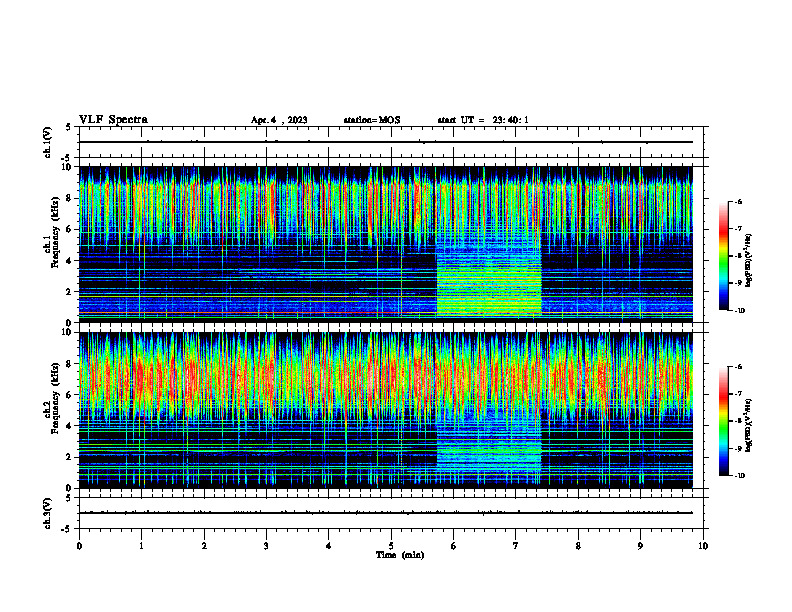Click the ch.3 voltage waveform trace

(385, 513)
